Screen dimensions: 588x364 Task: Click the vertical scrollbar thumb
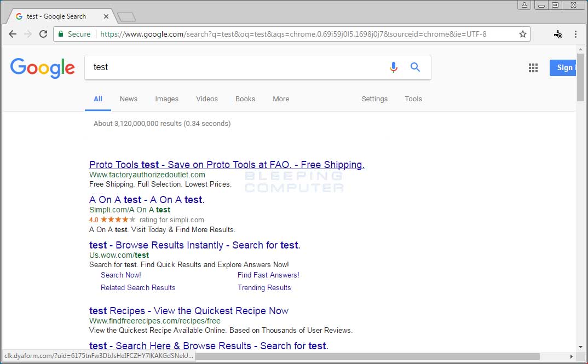(x=580, y=77)
